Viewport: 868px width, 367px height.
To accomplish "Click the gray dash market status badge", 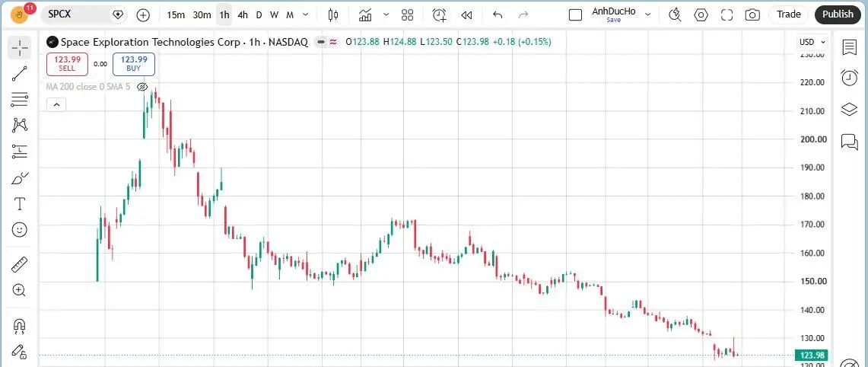I will [320, 42].
